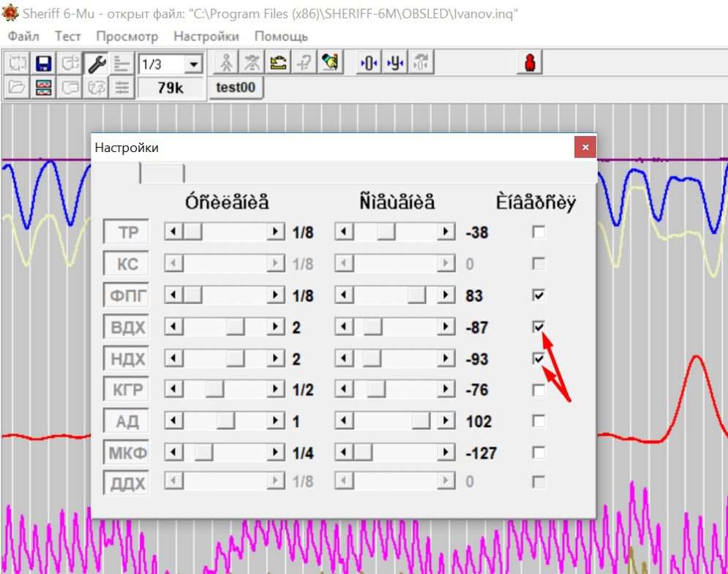Click the test00 button

pos(236,87)
